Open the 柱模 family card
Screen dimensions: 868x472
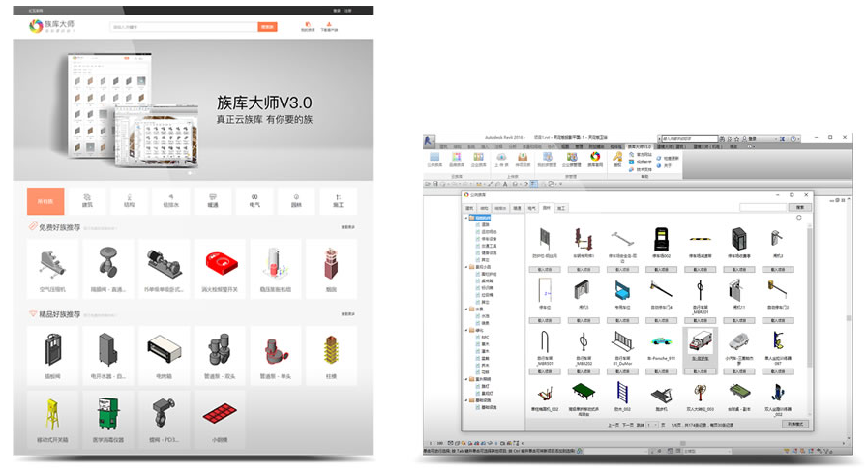(x=331, y=355)
